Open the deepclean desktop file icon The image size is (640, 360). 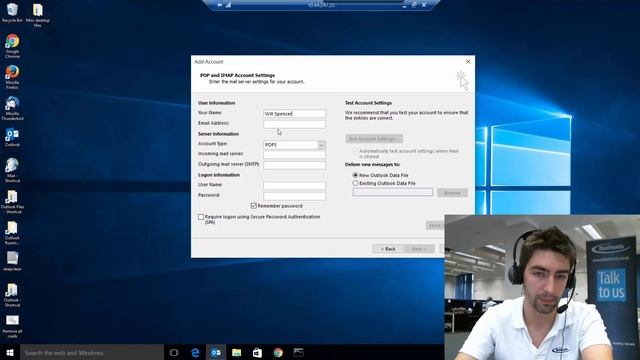12,261
